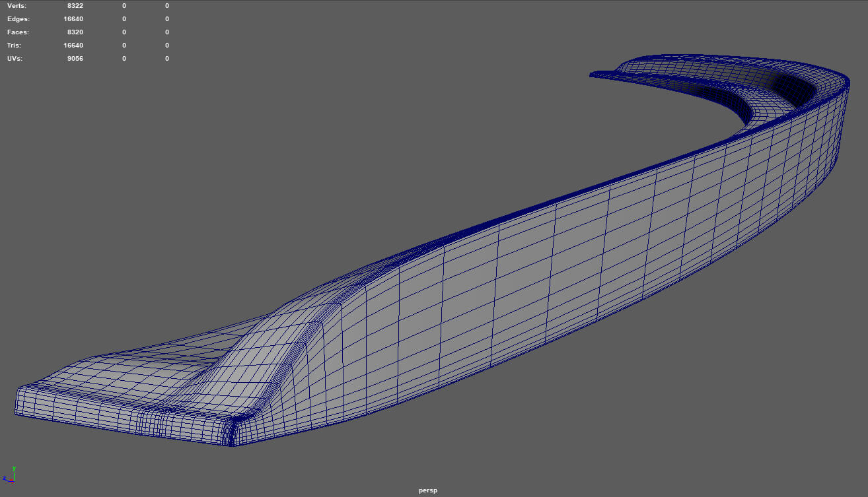Select the Edges label in poly count
868x497 pixels.
click(x=18, y=19)
